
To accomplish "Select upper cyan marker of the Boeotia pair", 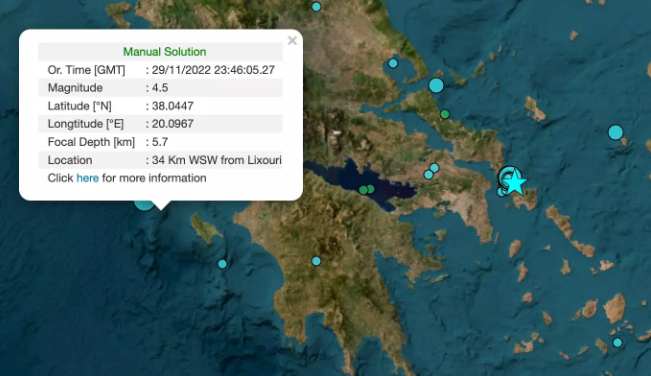I will (x=434, y=168).
